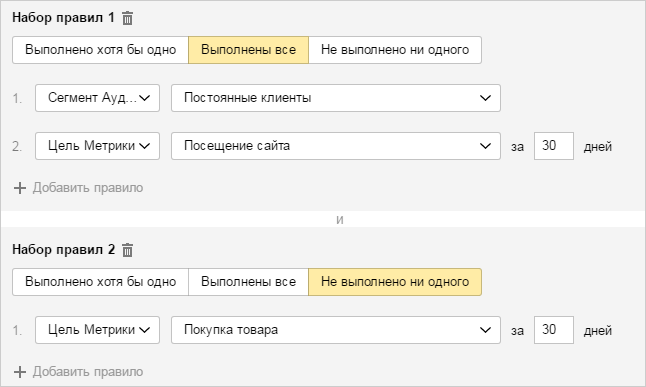The height and width of the screenshot is (387, 646).
Task: Select 'Выполнены все' in rule set 2
Action: (x=248, y=282)
